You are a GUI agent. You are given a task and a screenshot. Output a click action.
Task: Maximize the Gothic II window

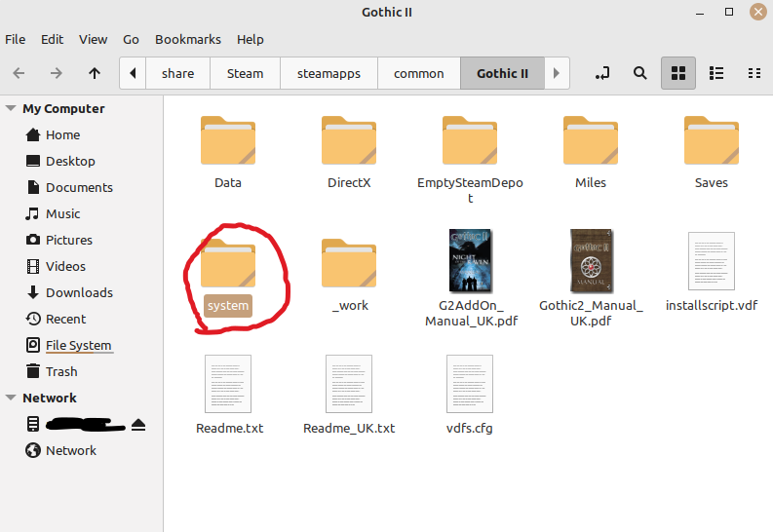pos(728,12)
